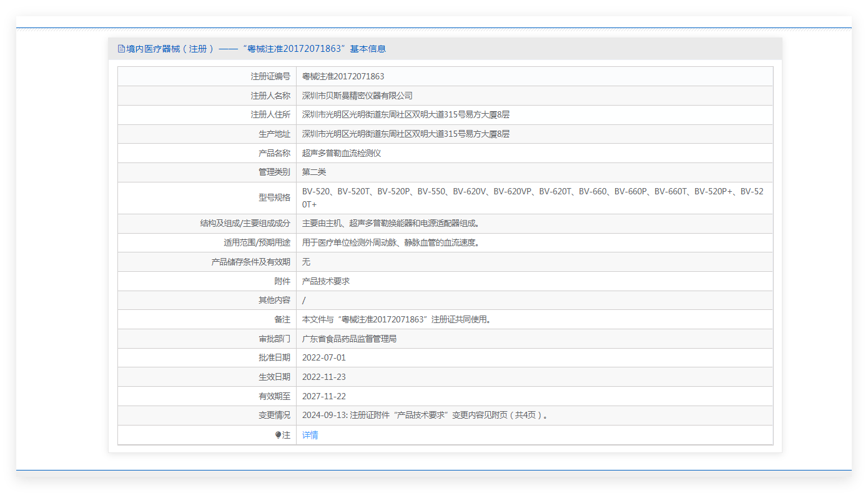Click the header title ending in 基本信息
The width and height of the screenshot is (868, 493).
[256, 49]
